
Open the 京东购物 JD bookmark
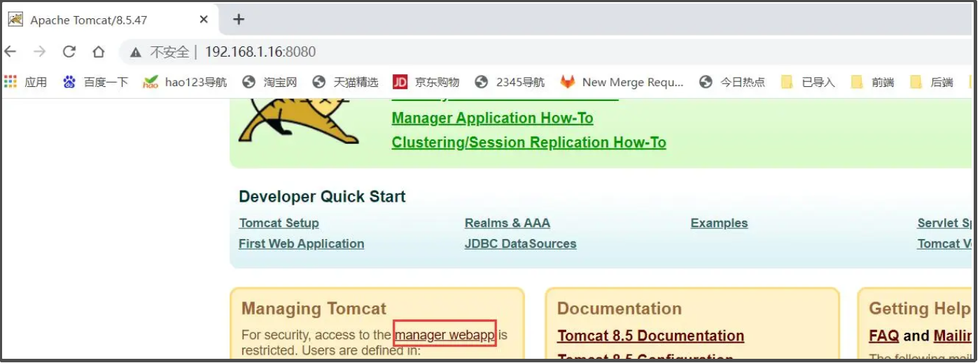coord(426,82)
